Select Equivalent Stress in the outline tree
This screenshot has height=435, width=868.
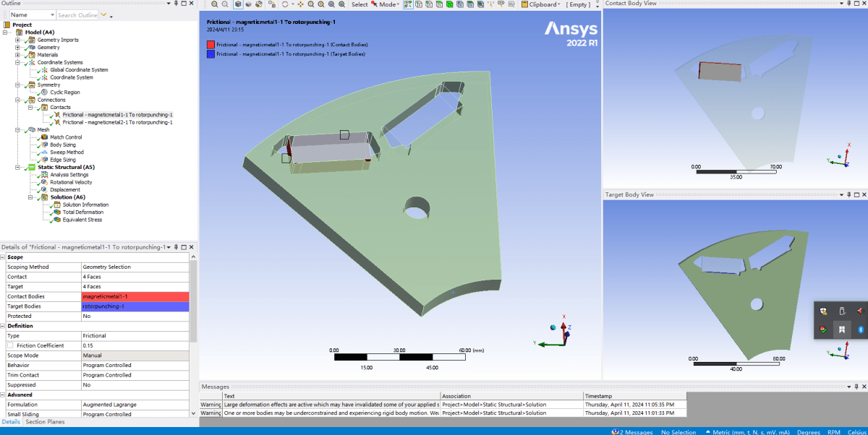coord(82,220)
